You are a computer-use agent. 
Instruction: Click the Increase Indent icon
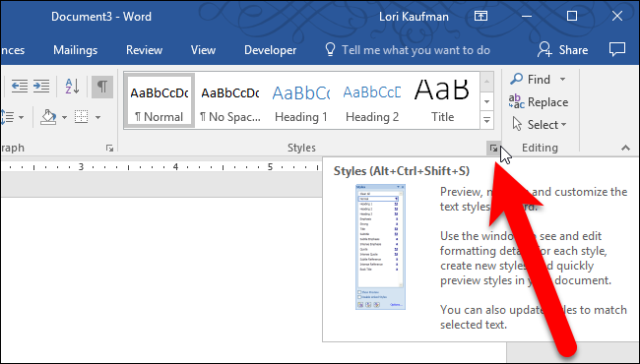[41, 86]
